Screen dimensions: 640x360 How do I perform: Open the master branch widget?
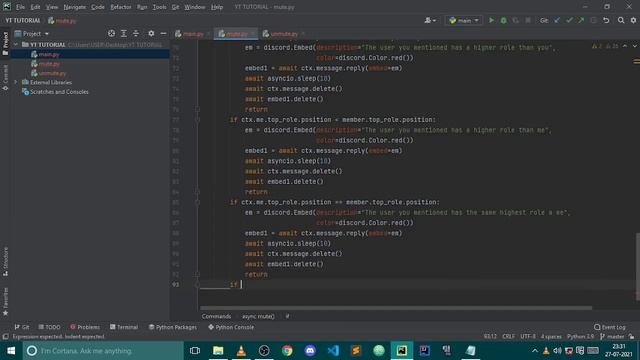[612, 336]
